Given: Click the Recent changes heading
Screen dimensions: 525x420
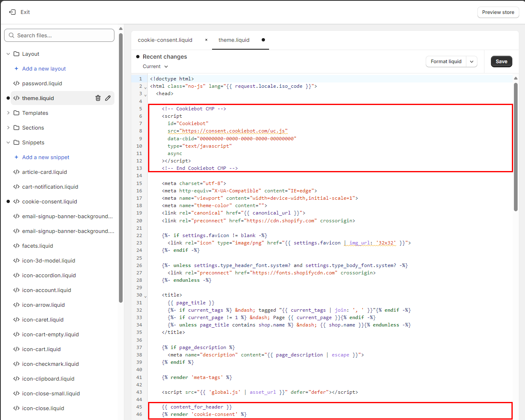Looking at the screenshot, I should [x=164, y=57].
